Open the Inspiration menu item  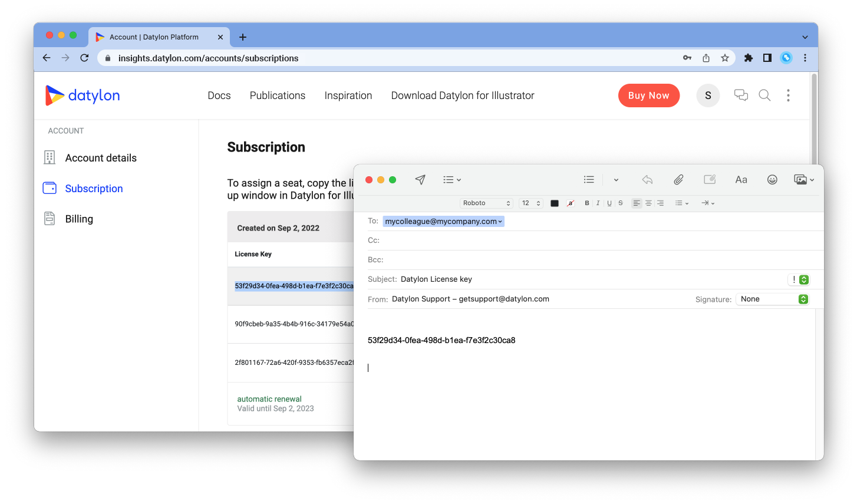point(348,95)
